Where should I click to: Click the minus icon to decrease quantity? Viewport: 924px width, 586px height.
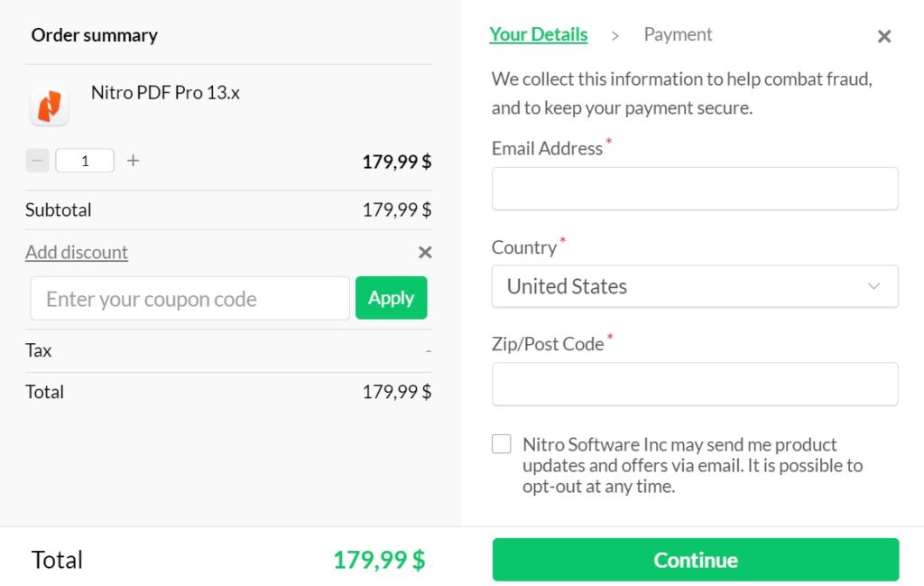(37, 160)
